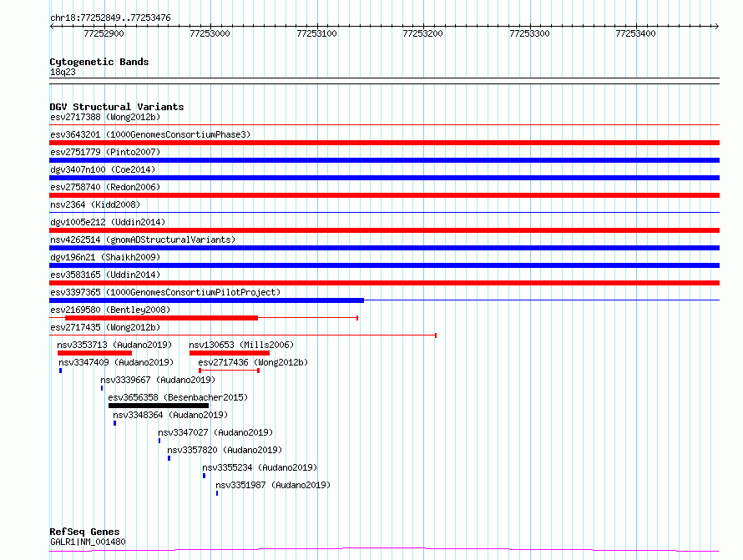This screenshot has width=743, height=560.
Task: Open esv3397365 1000GenomesConsortiumPilotProject label
Action: 165,292
